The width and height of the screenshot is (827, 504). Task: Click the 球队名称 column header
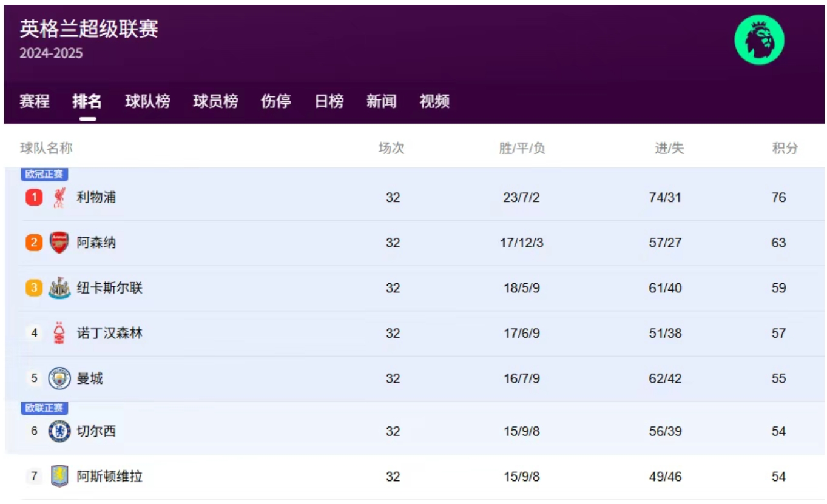[46, 148]
